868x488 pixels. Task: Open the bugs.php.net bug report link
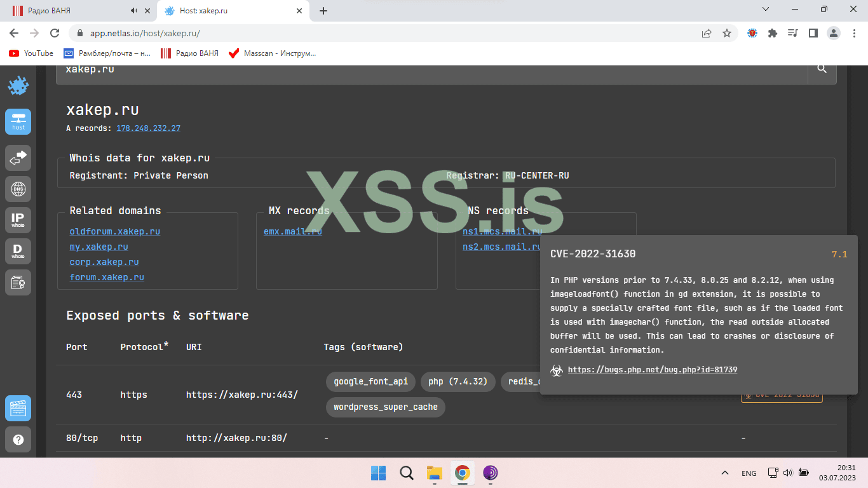tap(653, 369)
